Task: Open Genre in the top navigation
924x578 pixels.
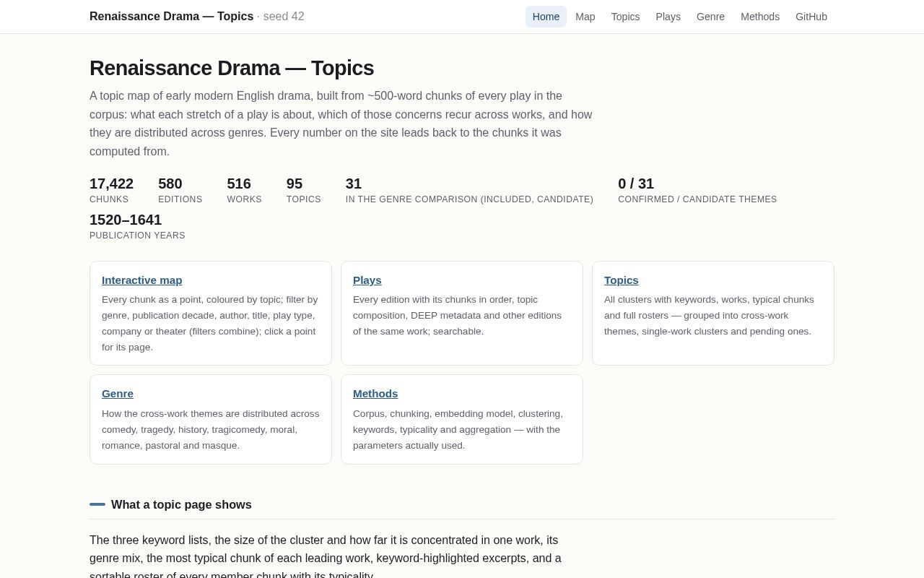Action: pos(710,17)
